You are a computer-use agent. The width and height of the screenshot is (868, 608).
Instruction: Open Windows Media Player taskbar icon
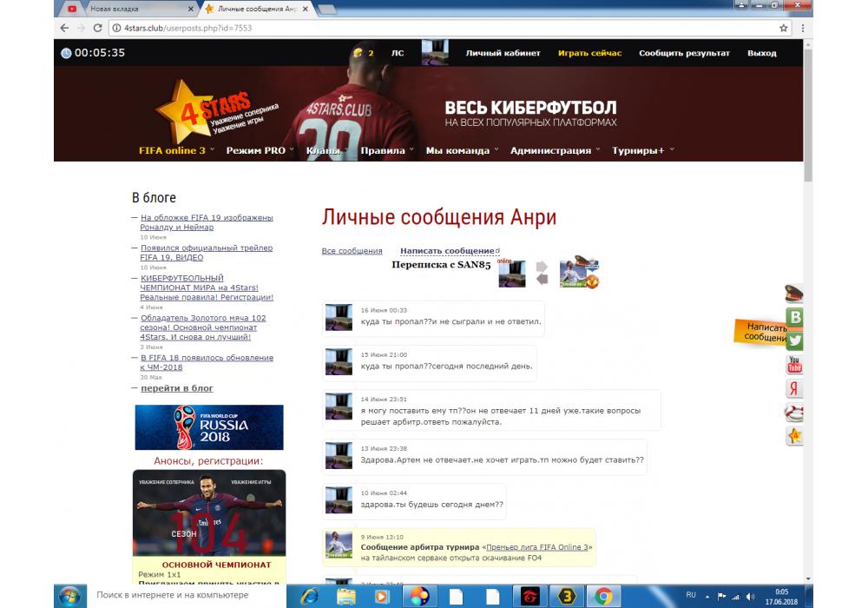(x=381, y=597)
